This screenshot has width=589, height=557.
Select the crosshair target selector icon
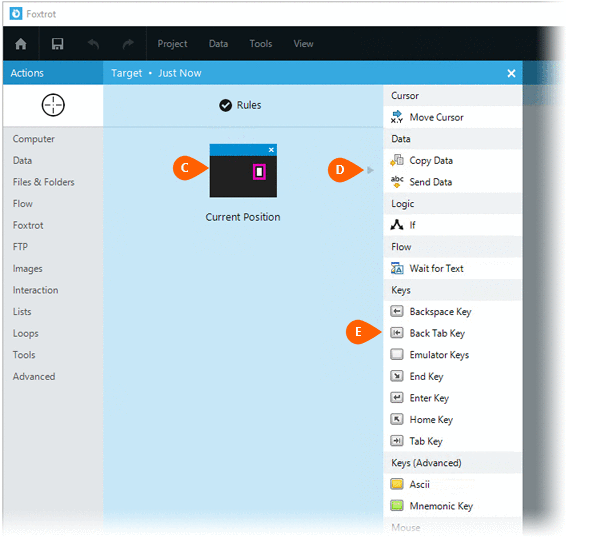pos(53,105)
